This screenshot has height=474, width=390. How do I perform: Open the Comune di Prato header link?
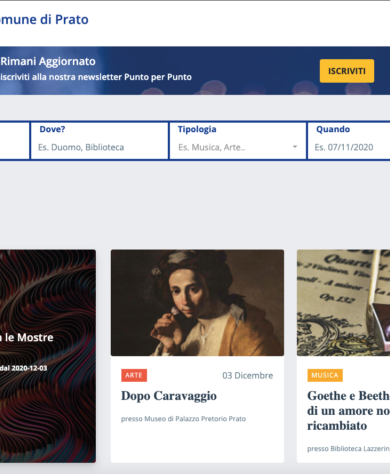pyautogui.click(x=44, y=19)
